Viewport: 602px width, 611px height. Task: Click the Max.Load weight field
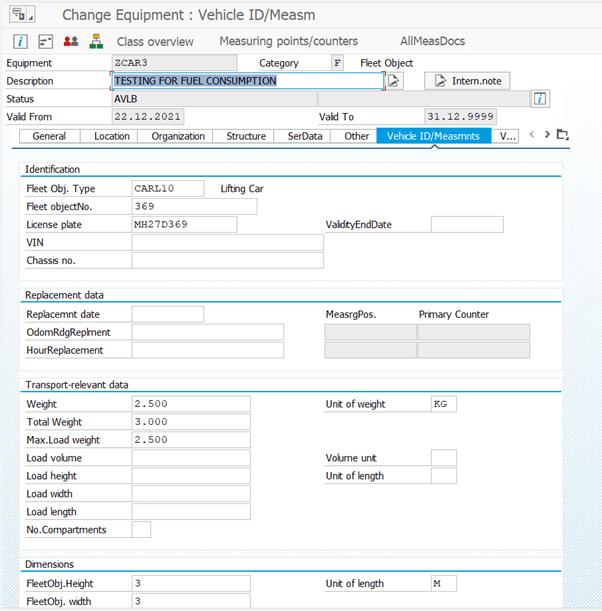pyautogui.click(x=191, y=440)
